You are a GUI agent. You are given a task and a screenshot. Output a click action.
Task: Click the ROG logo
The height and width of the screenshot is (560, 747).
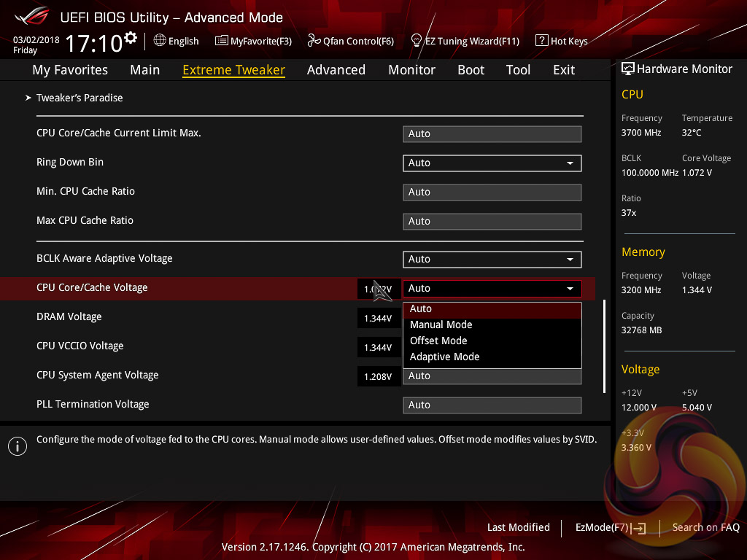click(32, 16)
